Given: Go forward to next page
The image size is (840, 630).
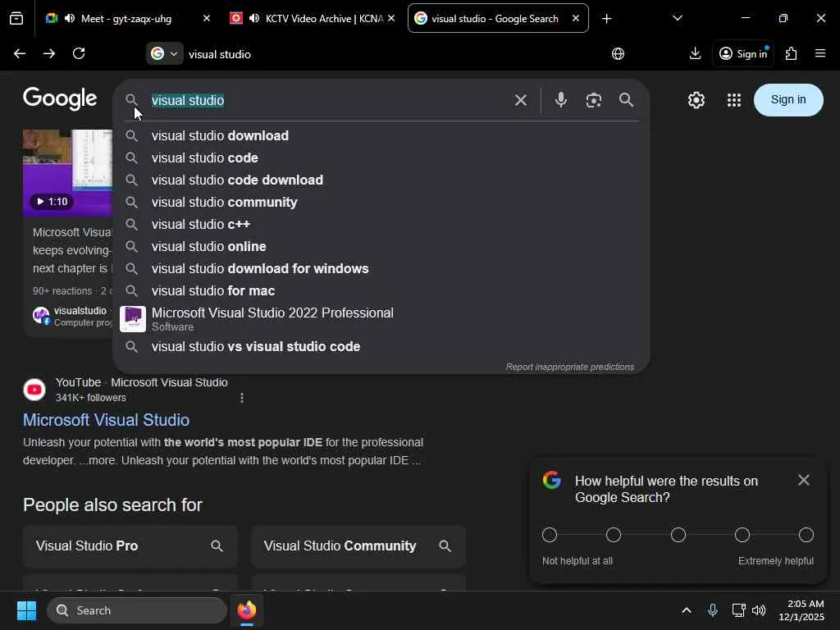Looking at the screenshot, I should (49, 53).
